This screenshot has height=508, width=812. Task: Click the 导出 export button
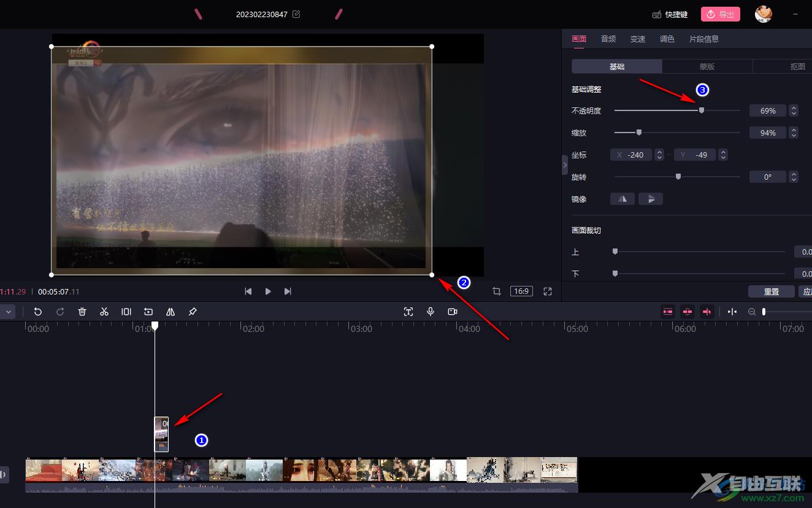721,14
